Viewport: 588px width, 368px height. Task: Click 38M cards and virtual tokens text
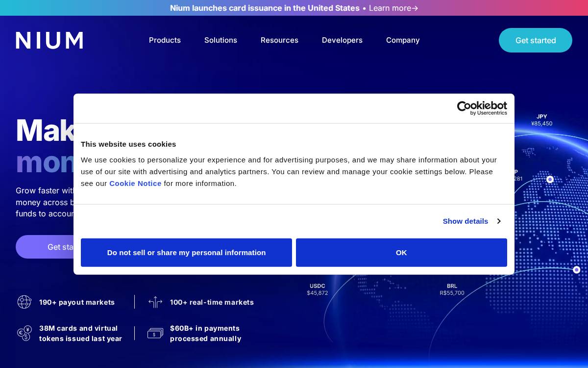[x=80, y=334]
